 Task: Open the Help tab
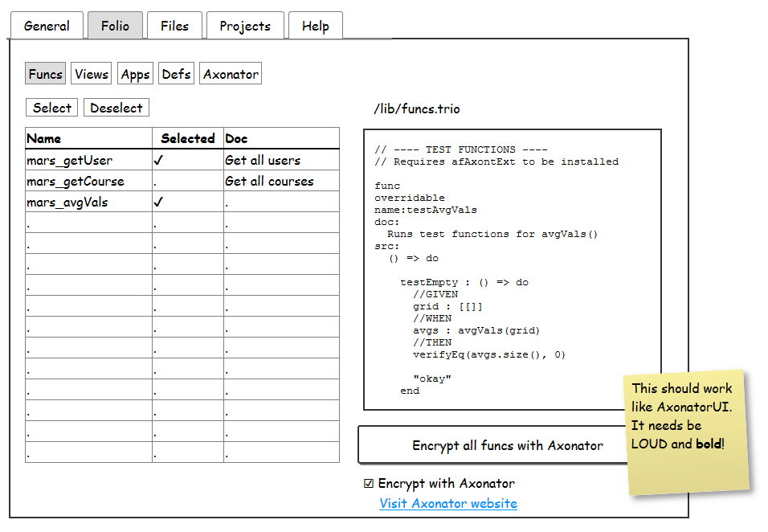tap(316, 26)
